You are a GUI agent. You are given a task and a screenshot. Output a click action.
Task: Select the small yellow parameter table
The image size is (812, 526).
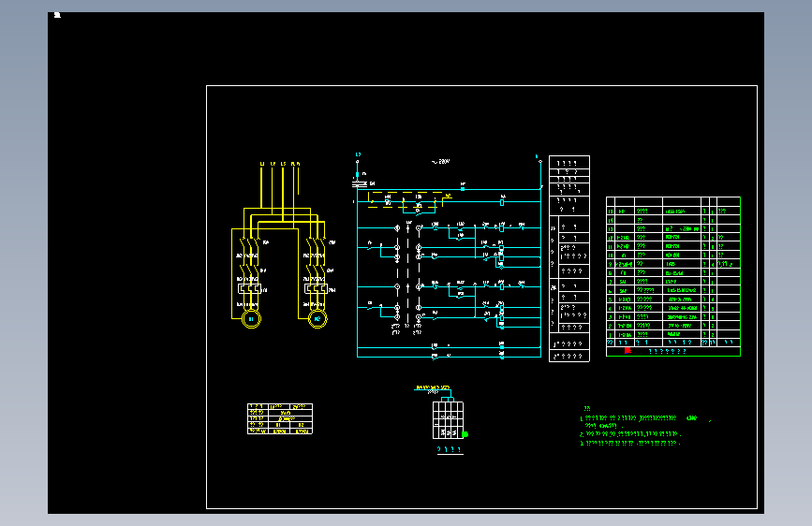point(280,418)
